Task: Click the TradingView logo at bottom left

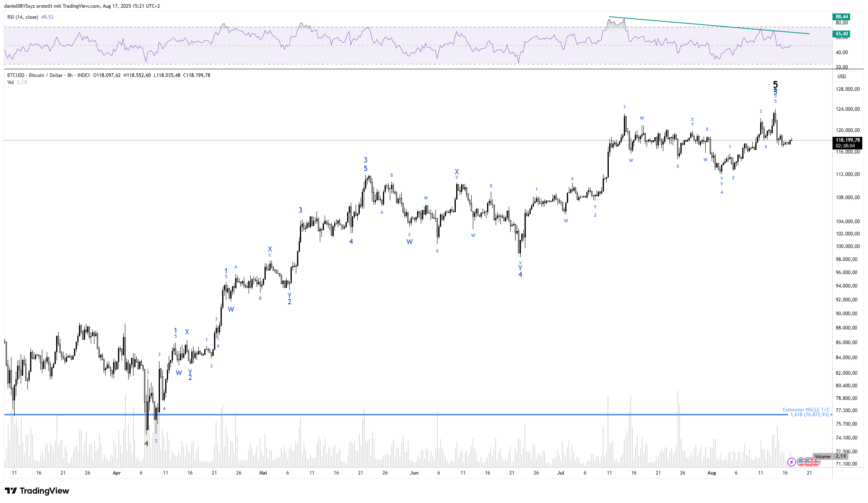Action: 37,491
